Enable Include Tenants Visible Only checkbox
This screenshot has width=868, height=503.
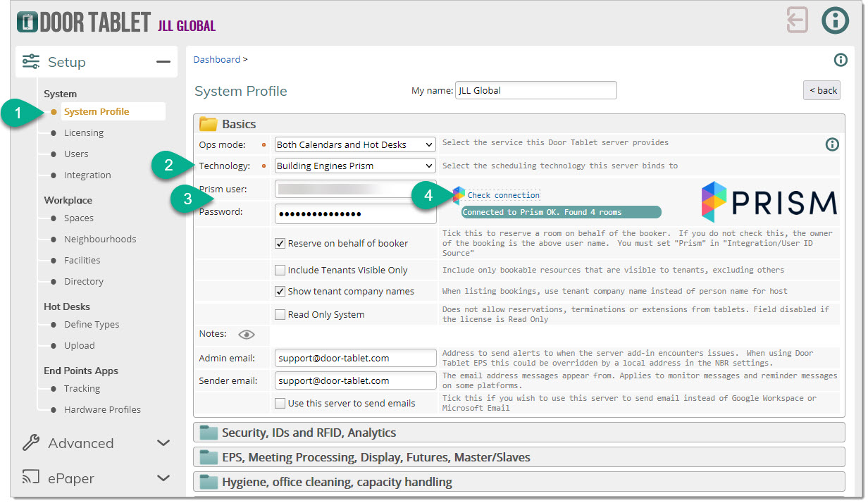pos(280,271)
